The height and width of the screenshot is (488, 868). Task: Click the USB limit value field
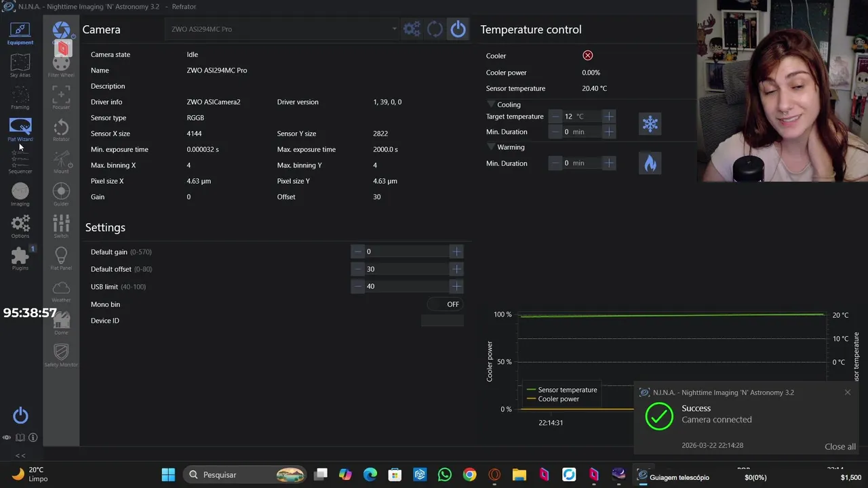(x=407, y=286)
